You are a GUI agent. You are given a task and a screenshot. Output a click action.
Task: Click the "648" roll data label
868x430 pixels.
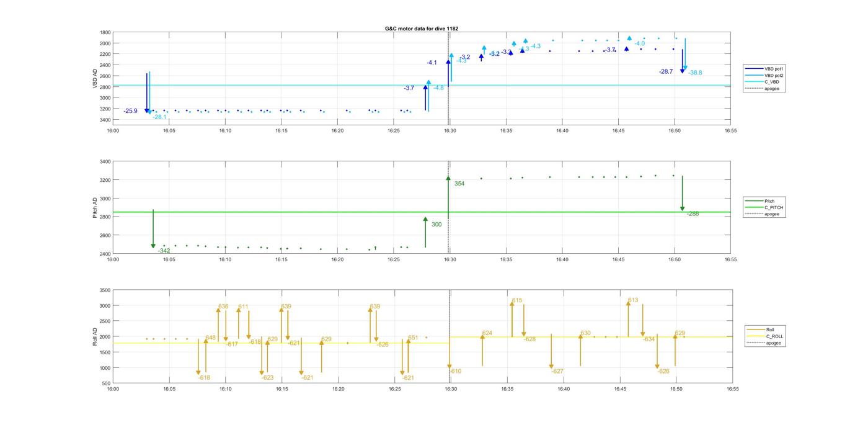(211, 338)
